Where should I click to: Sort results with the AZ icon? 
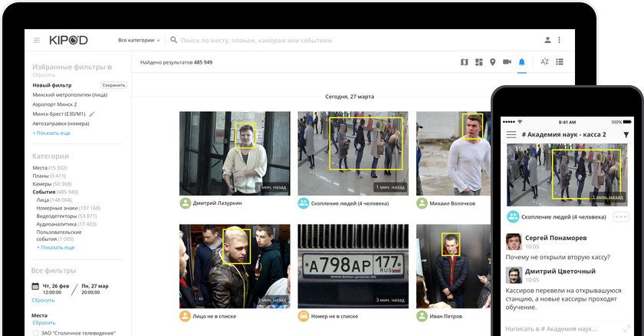544,62
